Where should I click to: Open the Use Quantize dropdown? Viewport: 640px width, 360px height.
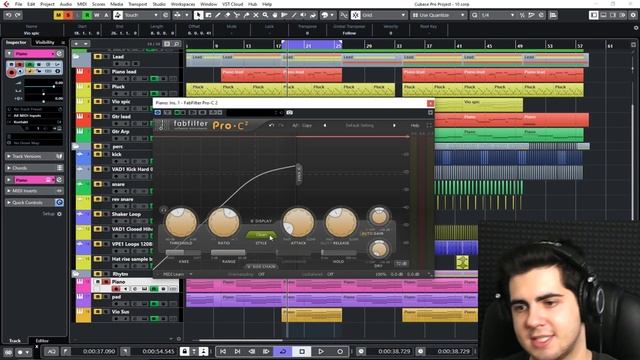[438, 15]
